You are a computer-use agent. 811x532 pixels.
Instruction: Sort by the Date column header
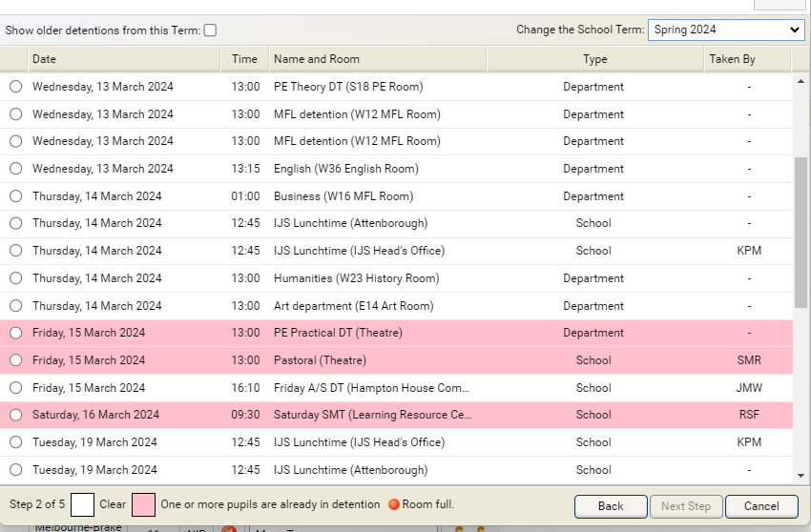pos(124,59)
